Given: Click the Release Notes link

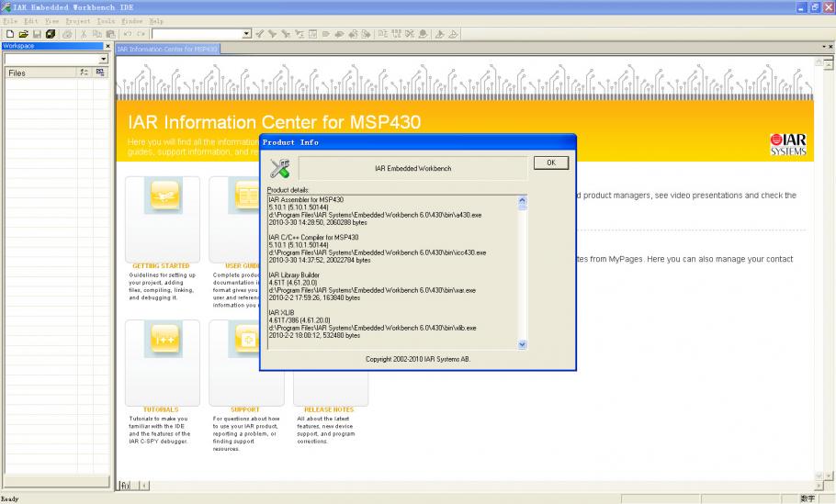Looking at the screenshot, I should [x=329, y=409].
